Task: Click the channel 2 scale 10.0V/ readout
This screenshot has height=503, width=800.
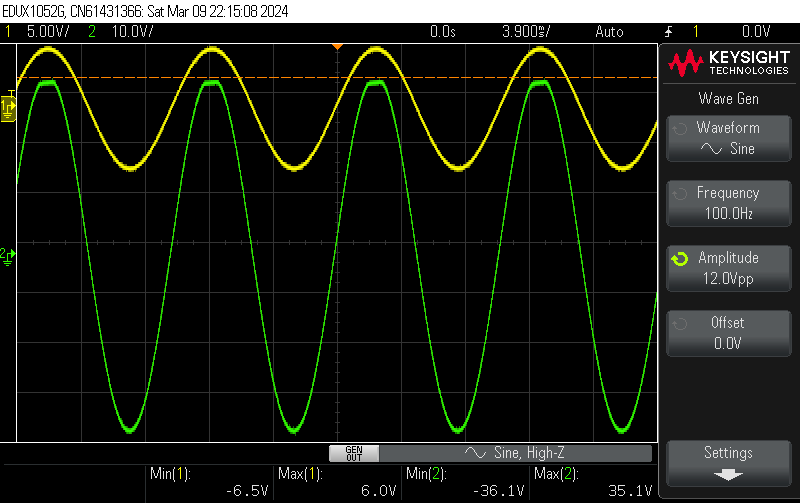Action: click(x=132, y=32)
